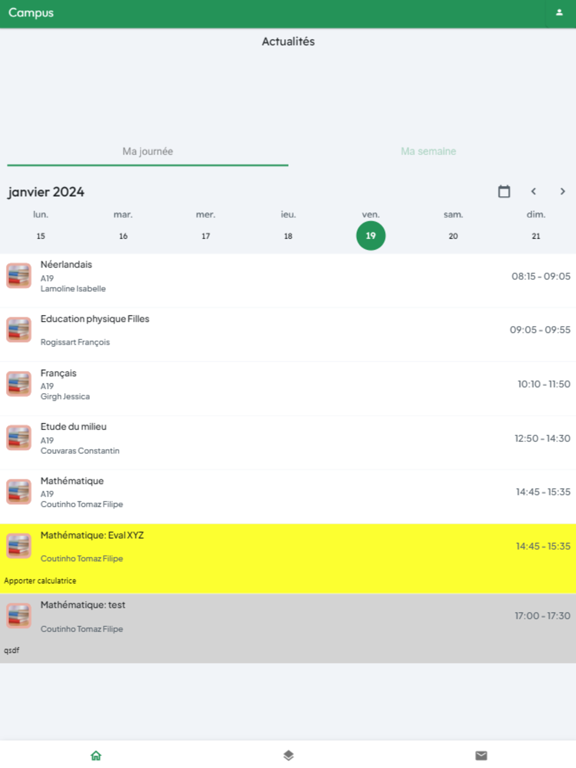The image size is (576, 768).
Task: Open the calendar date picker icon
Action: (x=504, y=192)
